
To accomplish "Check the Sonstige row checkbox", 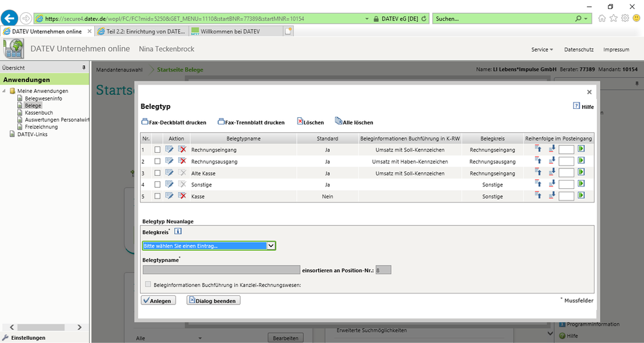I will tap(157, 184).
